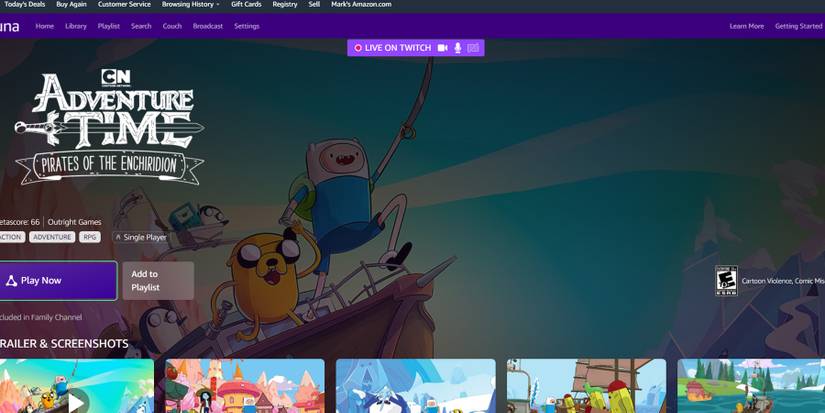This screenshot has height=413, width=825.
Task: Click Cartoon Violence, Comic Mischief rating text
Action: (783, 281)
